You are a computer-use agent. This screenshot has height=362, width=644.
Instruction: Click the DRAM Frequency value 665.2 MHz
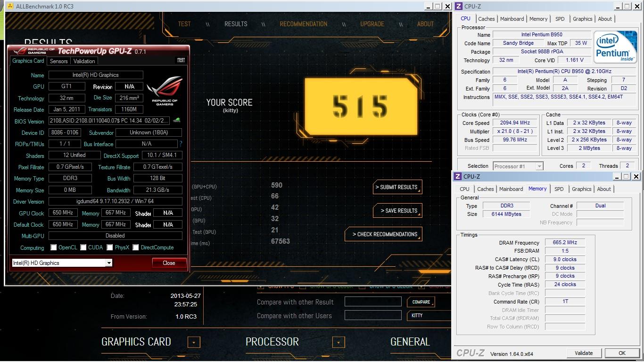pos(565,243)
